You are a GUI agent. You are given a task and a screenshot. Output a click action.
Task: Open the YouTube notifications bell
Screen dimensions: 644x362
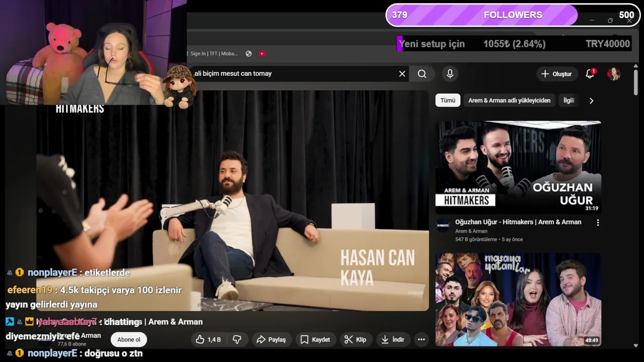tap(590, 74)
